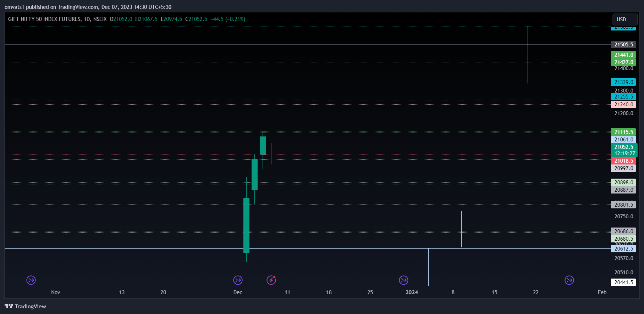Open the lightning bolt event icon
The height and width of the screenshot is (314, 644).
(271, 280)
